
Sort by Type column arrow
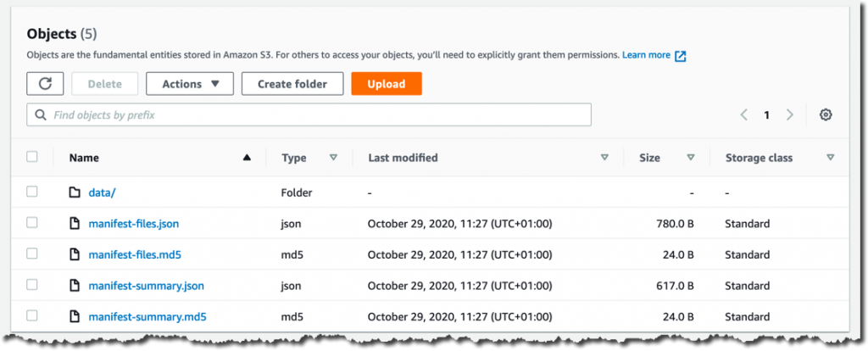(x=333, y=158)
